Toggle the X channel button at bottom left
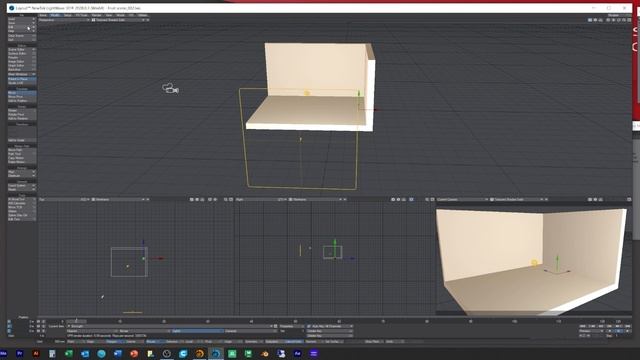640x360 pixels. point(9,322)
